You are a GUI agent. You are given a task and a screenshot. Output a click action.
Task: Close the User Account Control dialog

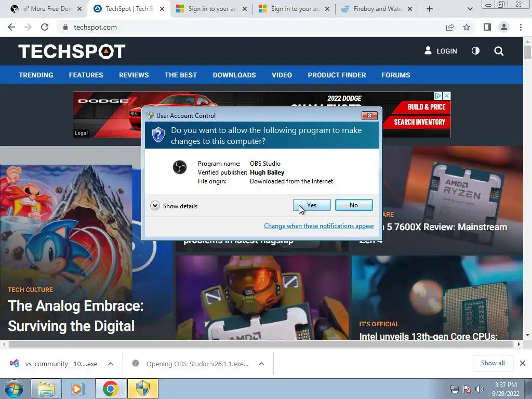(x=369, y=116)
